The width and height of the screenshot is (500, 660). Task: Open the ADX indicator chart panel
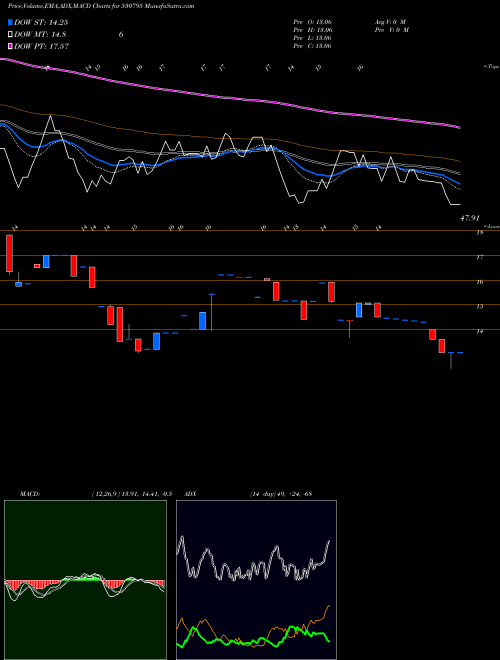[x=256, y=580]
